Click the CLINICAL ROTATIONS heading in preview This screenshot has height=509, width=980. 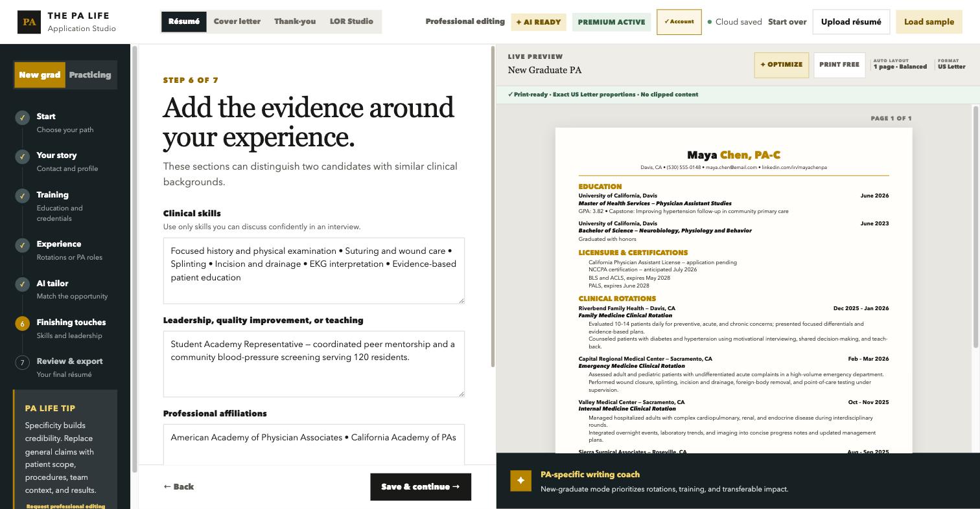[617, 299]
